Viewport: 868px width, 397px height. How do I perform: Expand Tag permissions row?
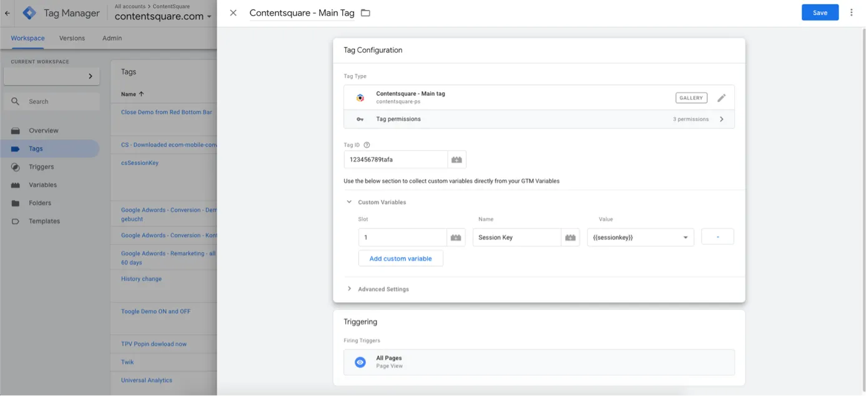(721, 119)
